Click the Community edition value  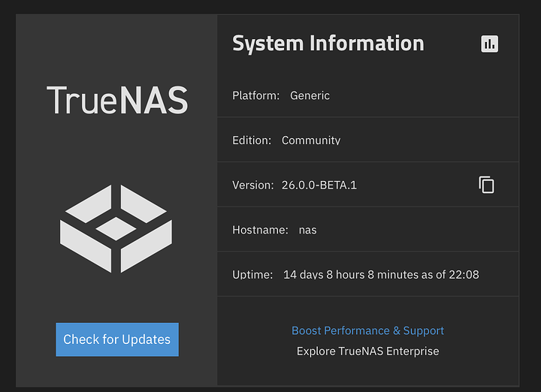click(x=311, y=140)
